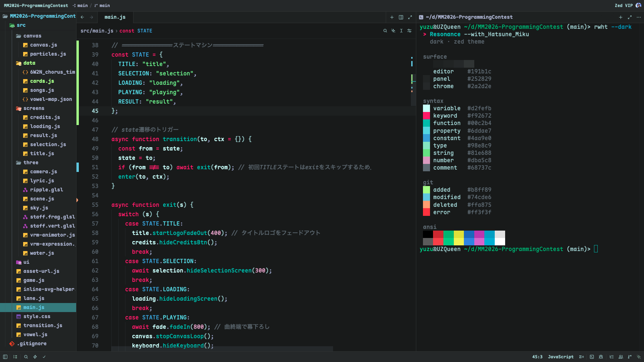The image size is (644, 362).
Task: Open the AI assistant sparkle icon in status bar
Action: tap(639, 357)
